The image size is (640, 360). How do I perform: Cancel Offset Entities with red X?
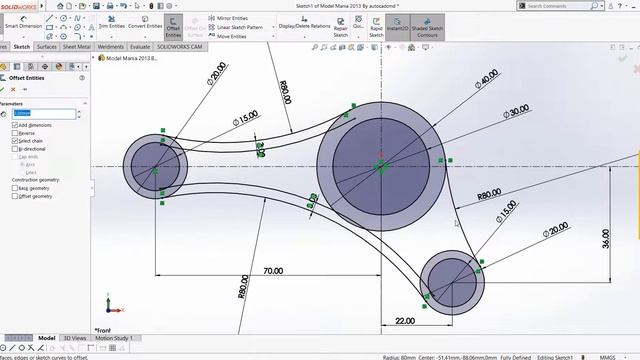coord(13,89)
